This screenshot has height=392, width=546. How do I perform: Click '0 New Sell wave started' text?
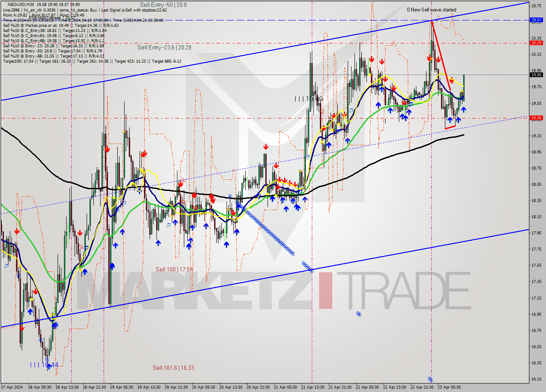point(431,9)
